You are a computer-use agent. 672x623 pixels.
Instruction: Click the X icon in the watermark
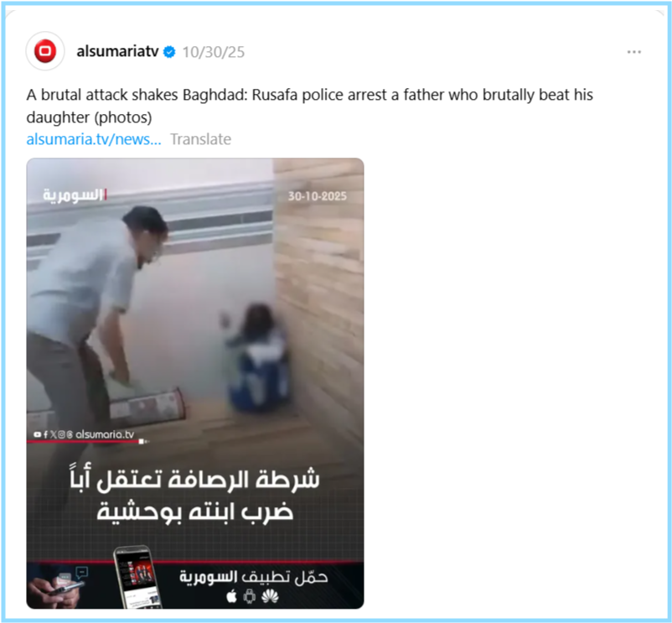pyautogui.click(x=53, y=434)
